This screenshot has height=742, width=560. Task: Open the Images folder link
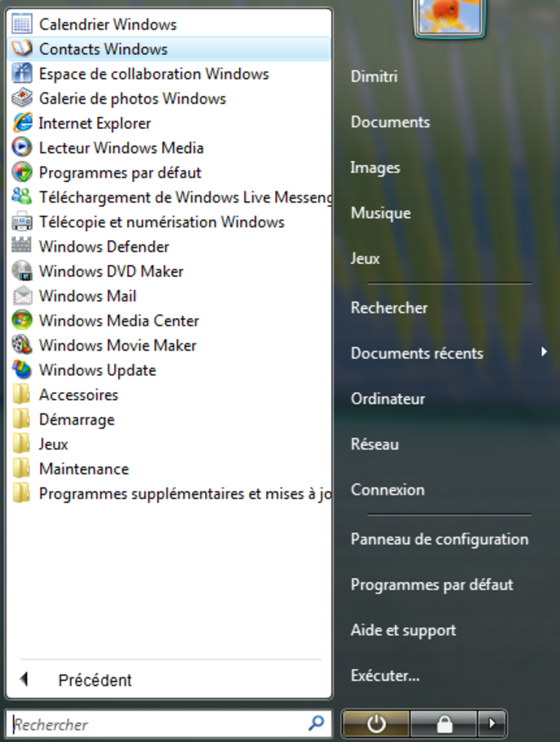coord(376,168)
